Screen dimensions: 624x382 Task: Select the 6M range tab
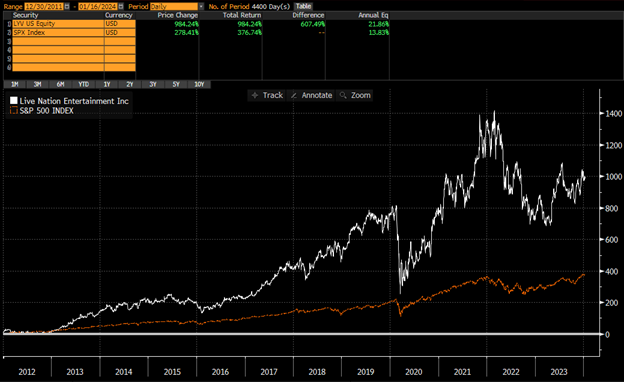(60, 84)
